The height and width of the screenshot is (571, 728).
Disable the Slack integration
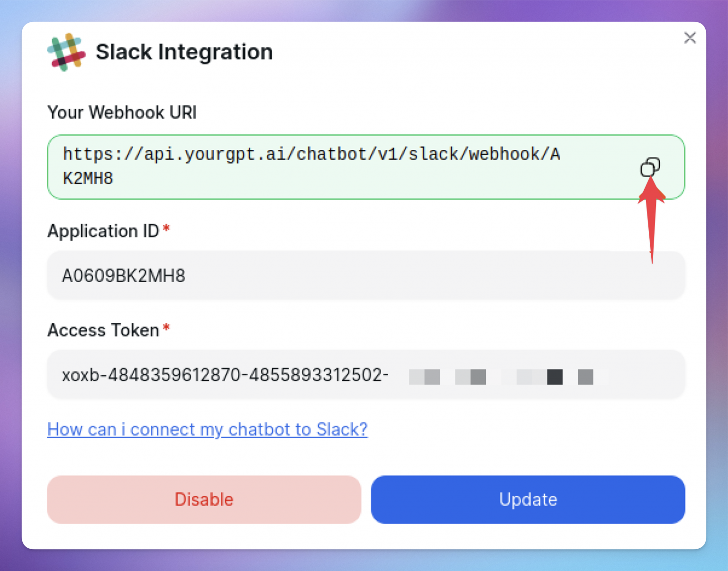(204, 499)
